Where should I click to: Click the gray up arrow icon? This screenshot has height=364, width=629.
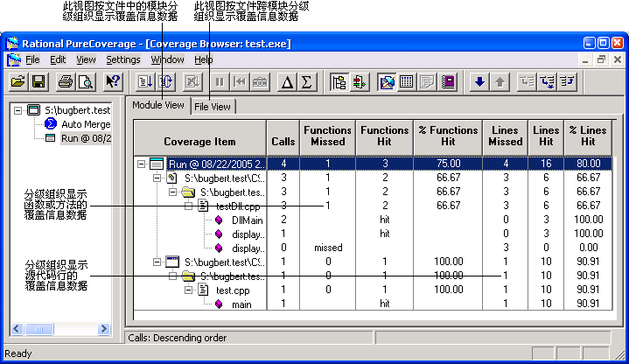click(500, 82)
